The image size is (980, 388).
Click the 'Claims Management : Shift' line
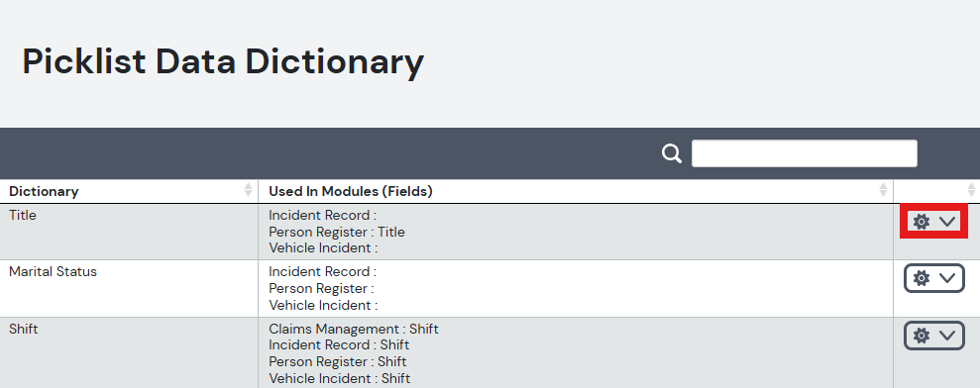click(354, 329)
